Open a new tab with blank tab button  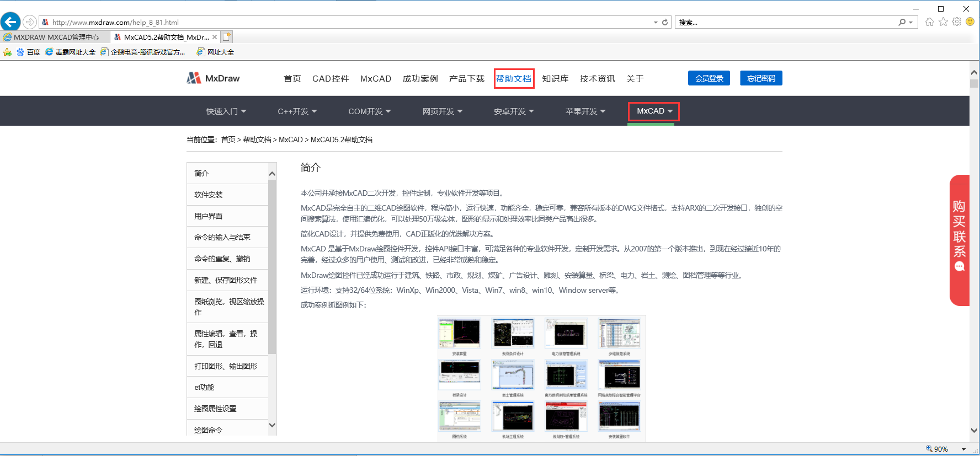click(x=227, y=37)
